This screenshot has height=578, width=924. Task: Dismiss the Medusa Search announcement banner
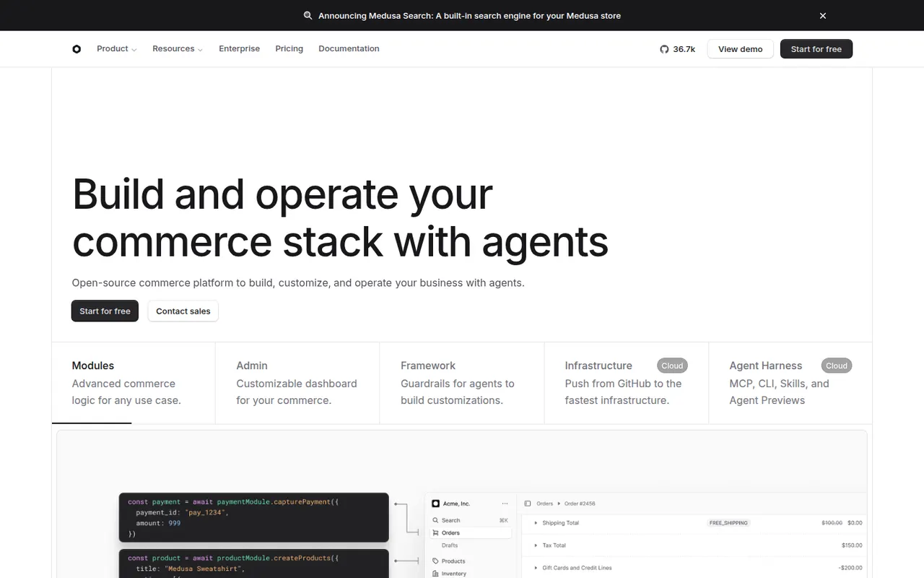[823, 16]
